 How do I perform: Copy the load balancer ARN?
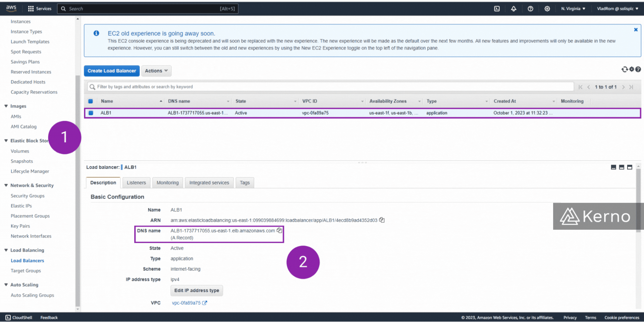(x=382, y=220)
